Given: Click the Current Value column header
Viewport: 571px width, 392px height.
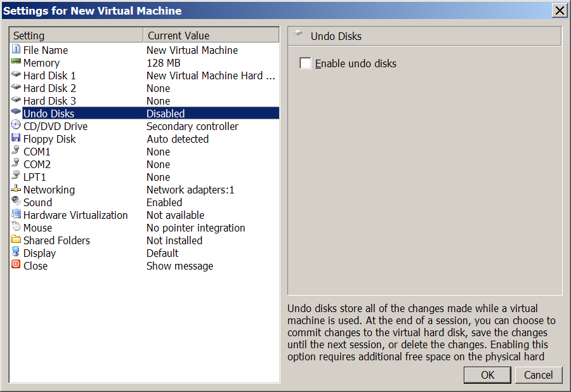Looking at the screenshot, I should point(211,36).
